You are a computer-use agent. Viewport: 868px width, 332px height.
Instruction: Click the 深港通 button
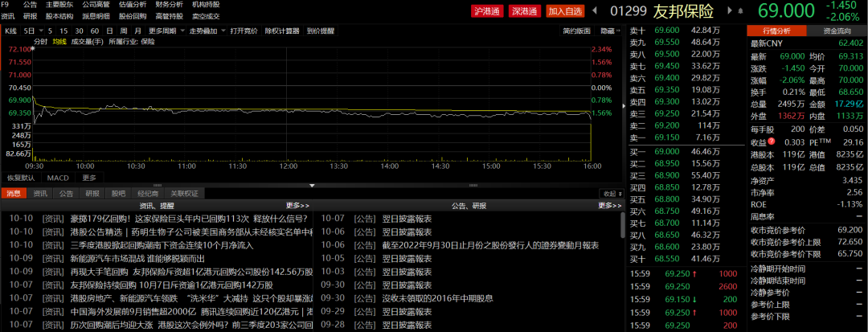[525, 10]
